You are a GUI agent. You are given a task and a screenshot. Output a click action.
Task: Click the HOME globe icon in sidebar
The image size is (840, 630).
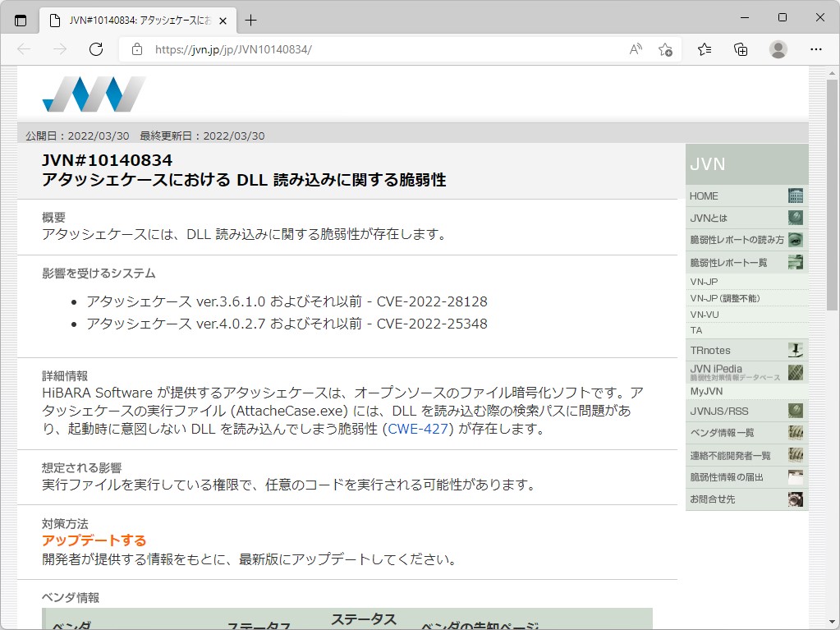(794, 195)
